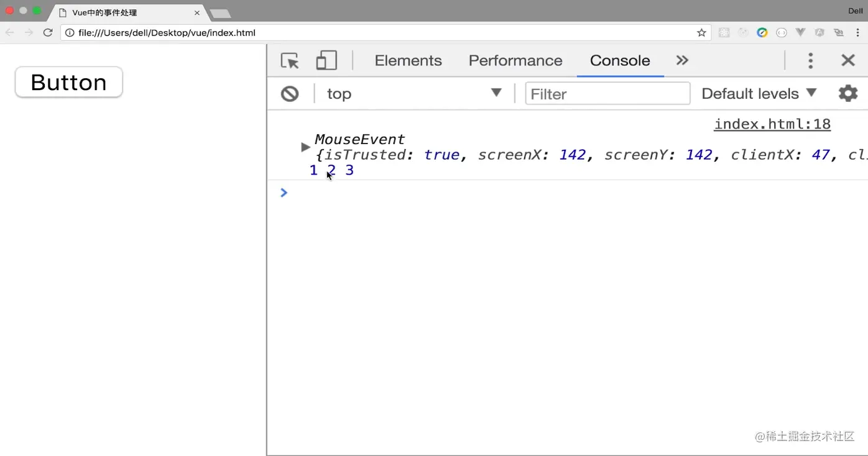Open the Vue DevTools extension icon
The height and width of the screenshot is (456, 868).
coord(801,33)
